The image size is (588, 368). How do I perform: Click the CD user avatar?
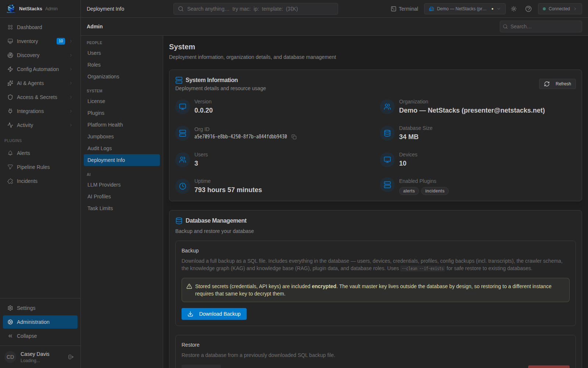click(10, 357)
